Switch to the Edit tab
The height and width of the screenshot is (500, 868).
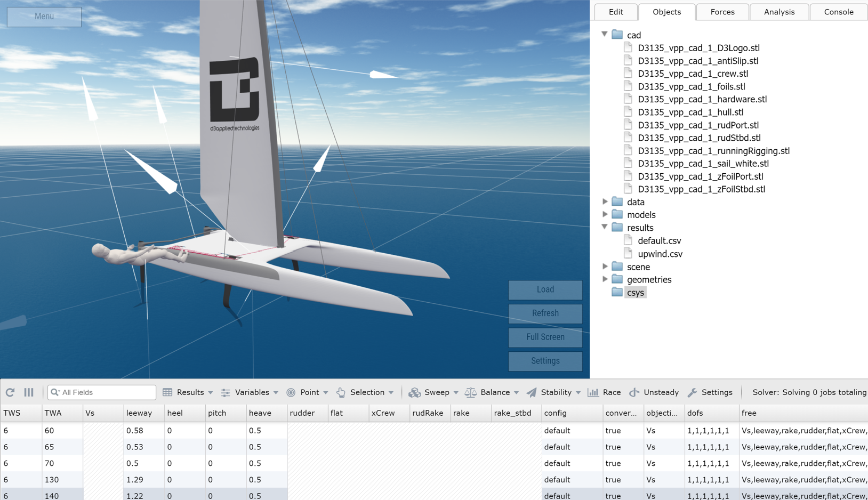tap(616, 12)
